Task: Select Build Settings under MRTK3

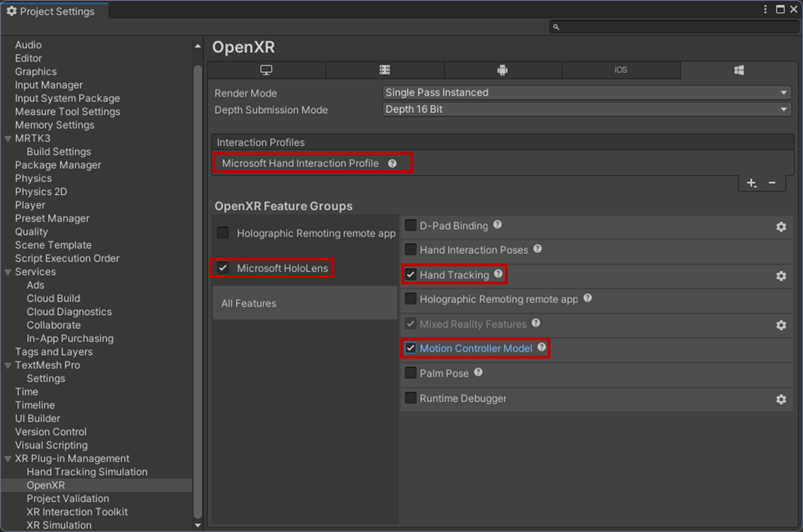Action: (59, 152)
